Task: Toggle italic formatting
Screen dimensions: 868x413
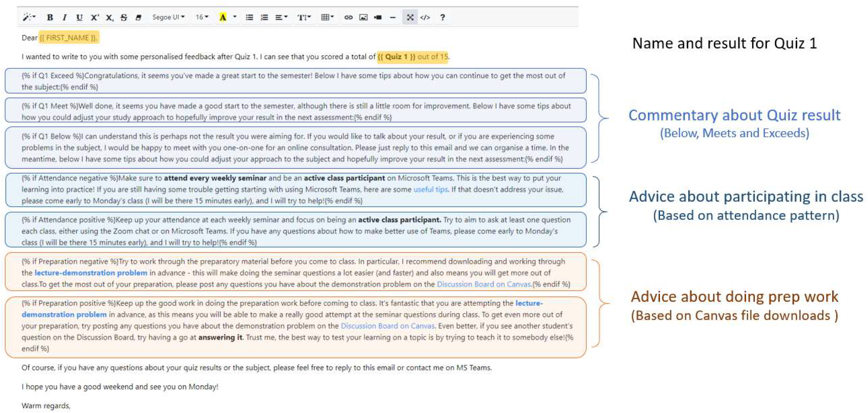Action: [64, 17]
